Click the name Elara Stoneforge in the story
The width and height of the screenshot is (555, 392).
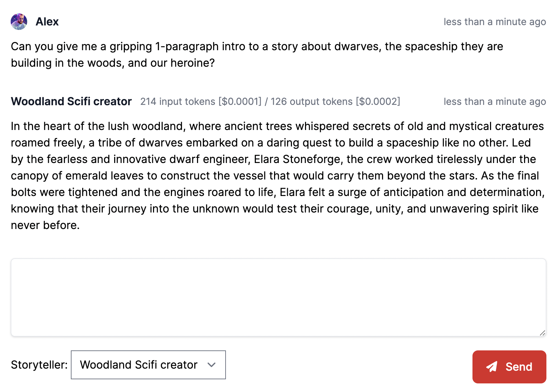click(297, 159)
